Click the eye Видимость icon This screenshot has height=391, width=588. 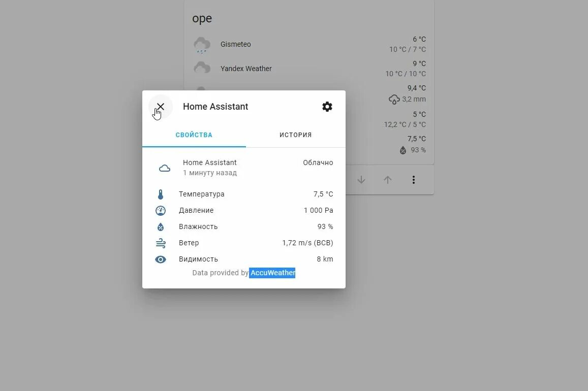161,259
